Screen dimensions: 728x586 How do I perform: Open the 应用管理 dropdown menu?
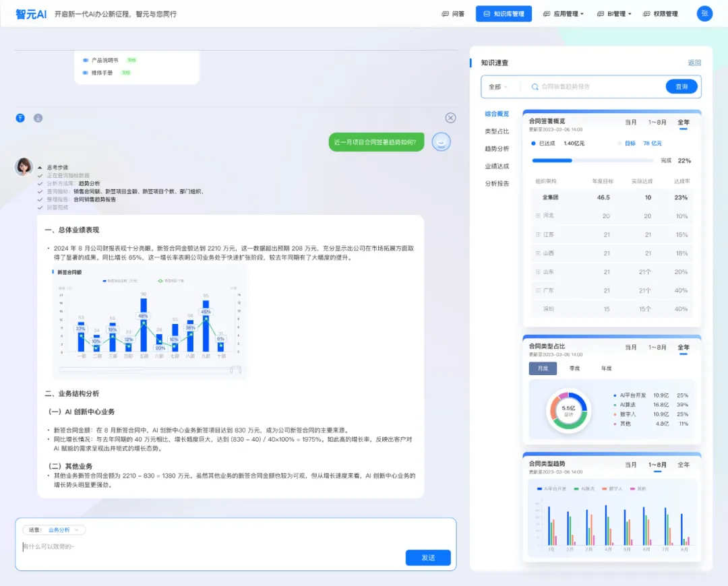(x=563, y=14)
